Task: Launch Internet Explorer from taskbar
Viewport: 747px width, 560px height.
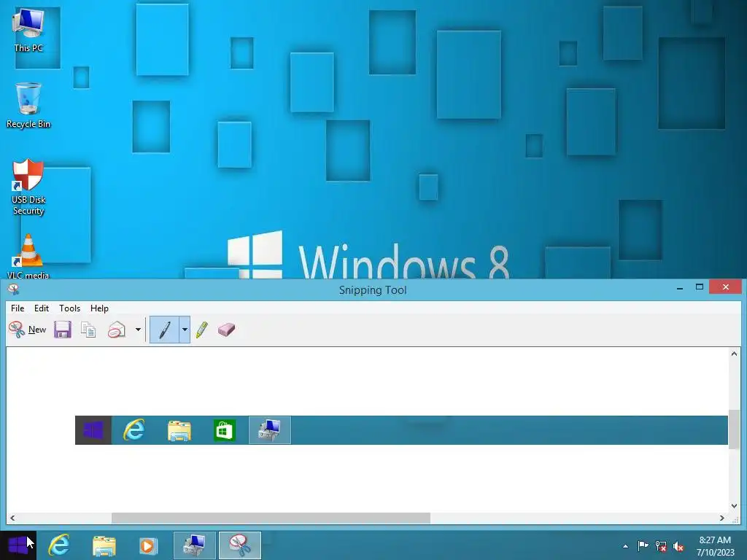Action: click(59, 545)
